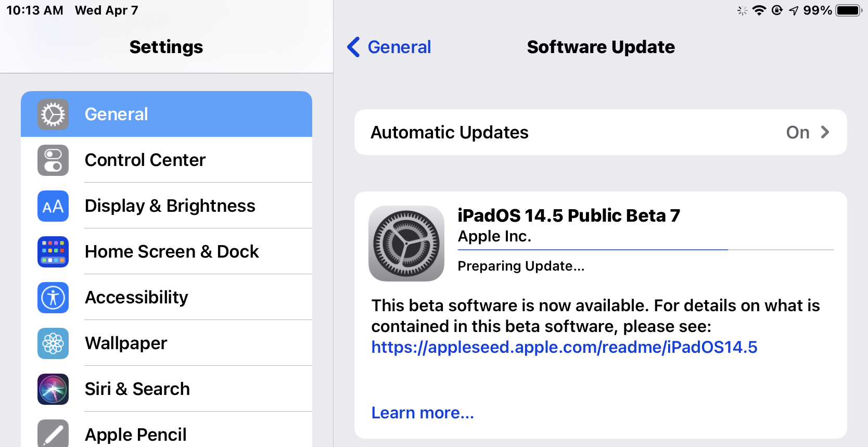Tap the Home Screen & Dock grid icon
The image size is (868, 447).
coord(53,252)
